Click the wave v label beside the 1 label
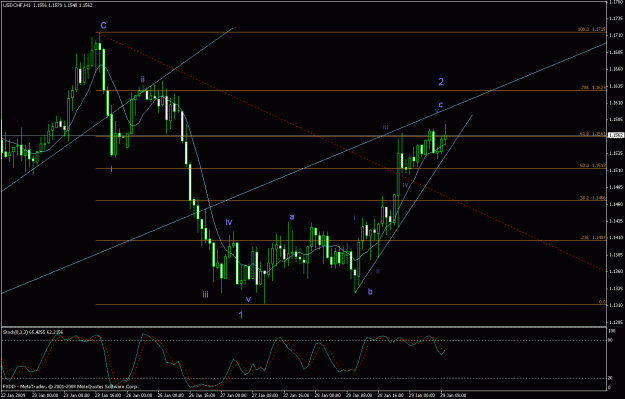The width and height of the screenshot is (625, 399). (x=248, y=299)
